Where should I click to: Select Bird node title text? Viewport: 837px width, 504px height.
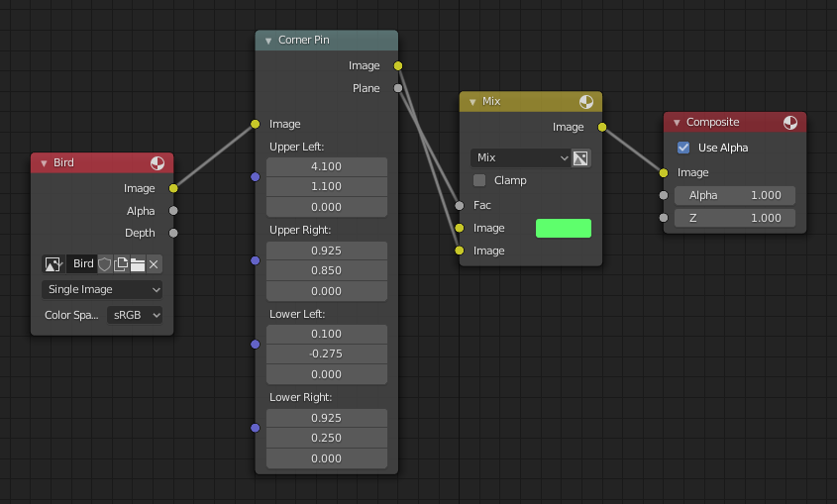click(63, 162)
